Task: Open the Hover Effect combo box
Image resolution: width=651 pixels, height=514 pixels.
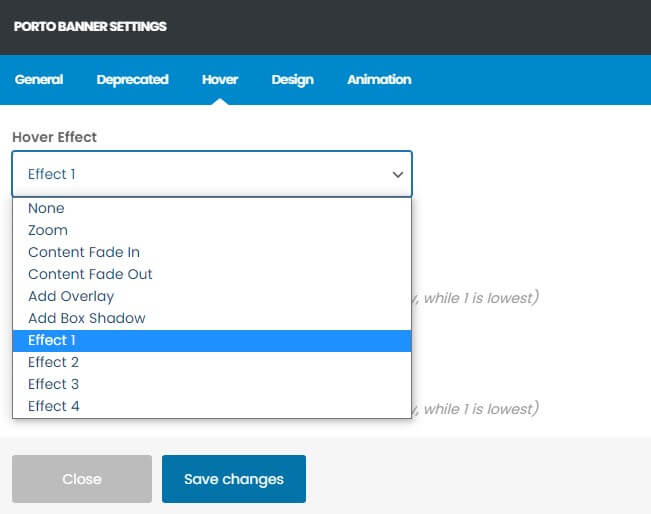Action: coord(200,174)
